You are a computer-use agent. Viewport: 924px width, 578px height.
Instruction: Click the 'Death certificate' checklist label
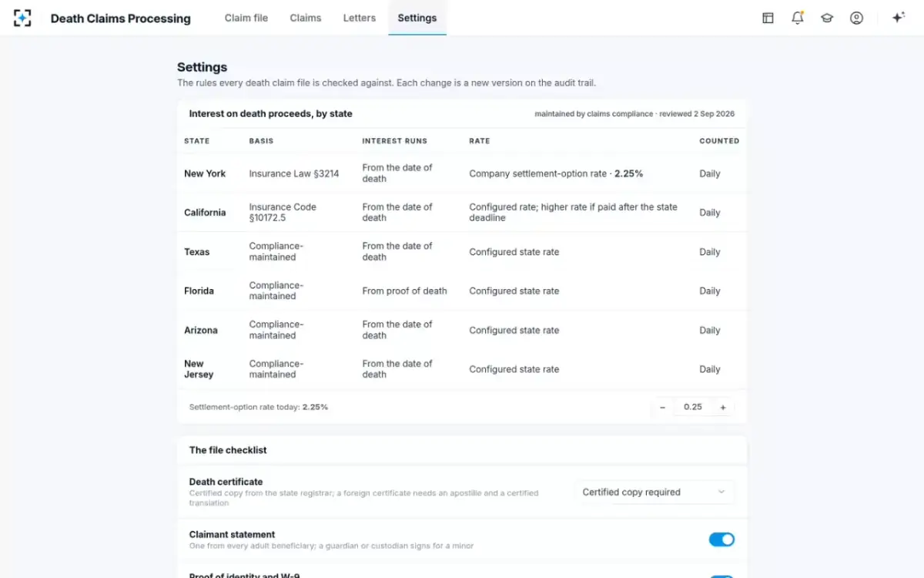226,482
